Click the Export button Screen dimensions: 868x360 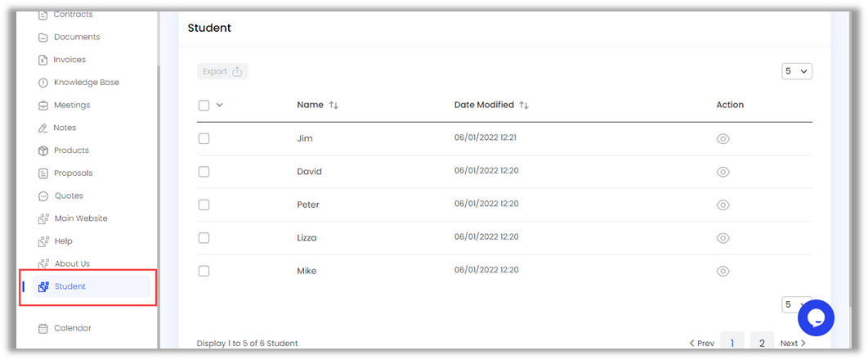coord(222,71)
